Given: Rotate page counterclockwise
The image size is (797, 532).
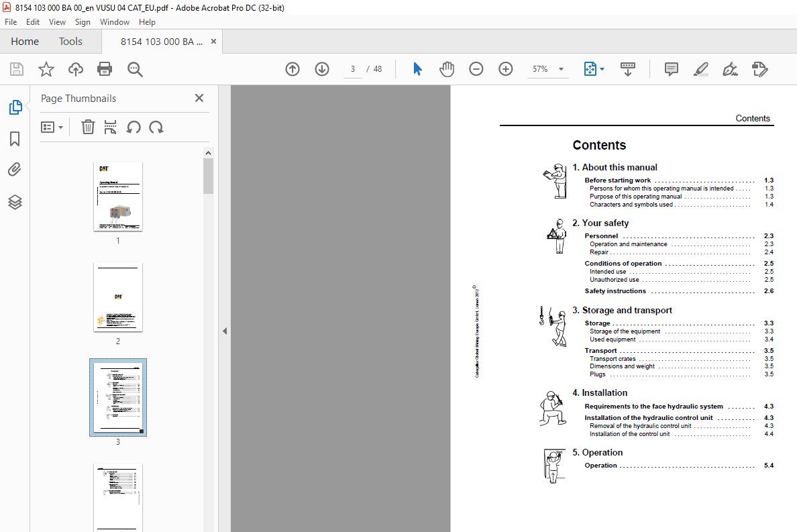Looking at the screenshot, I should [134, 127].
